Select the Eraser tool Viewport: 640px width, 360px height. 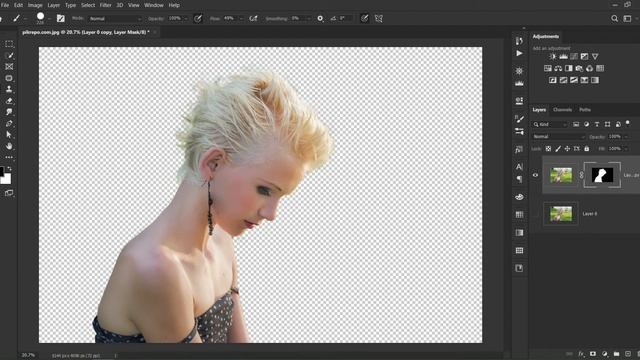pyautogui.click(x=9, y=100)
